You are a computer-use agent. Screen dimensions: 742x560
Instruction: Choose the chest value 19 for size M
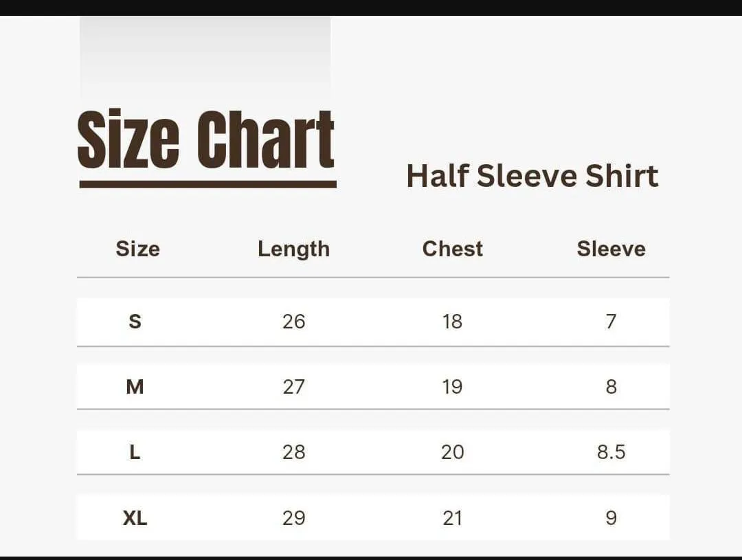point(452,387)
